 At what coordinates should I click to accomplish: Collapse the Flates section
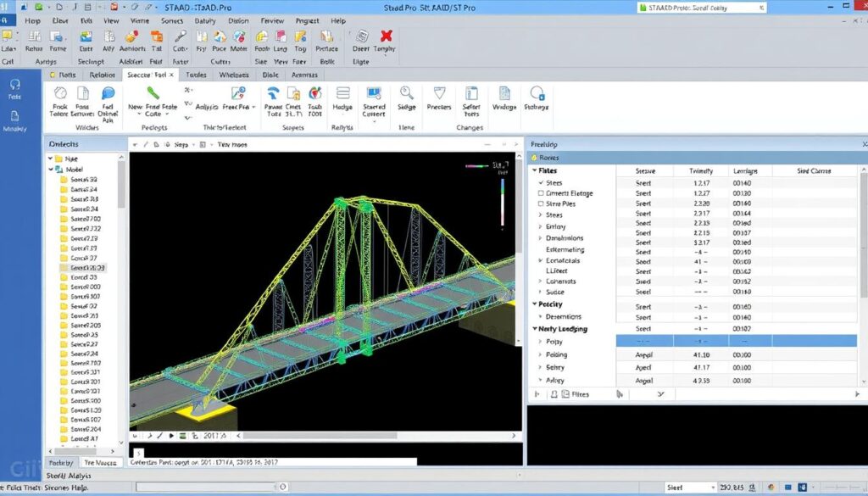coord(534,170)
